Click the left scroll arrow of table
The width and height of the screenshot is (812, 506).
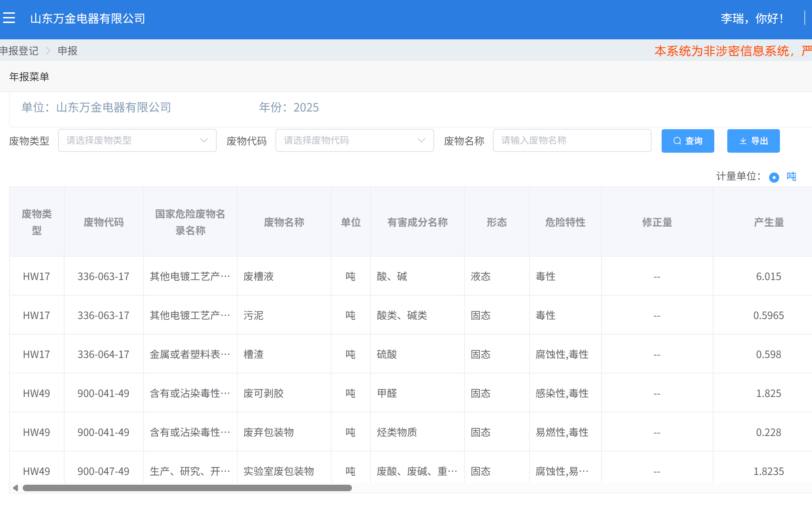tap(16, 488)
